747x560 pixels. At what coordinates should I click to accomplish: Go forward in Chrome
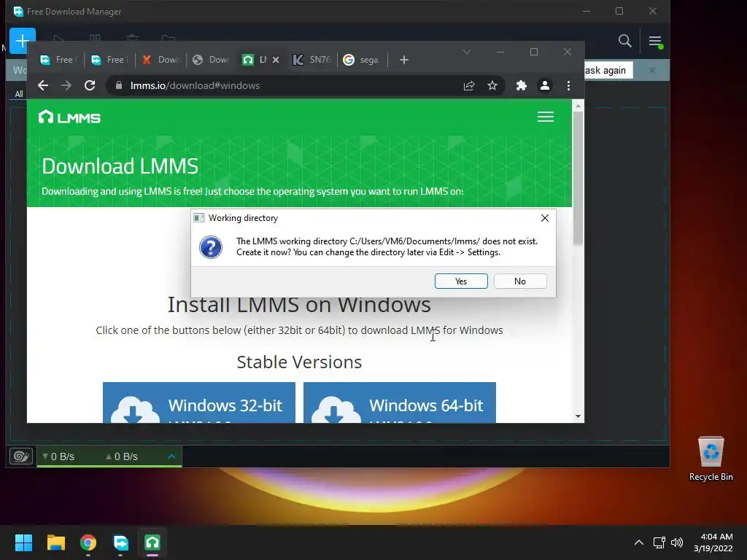(x=66, y=86)
